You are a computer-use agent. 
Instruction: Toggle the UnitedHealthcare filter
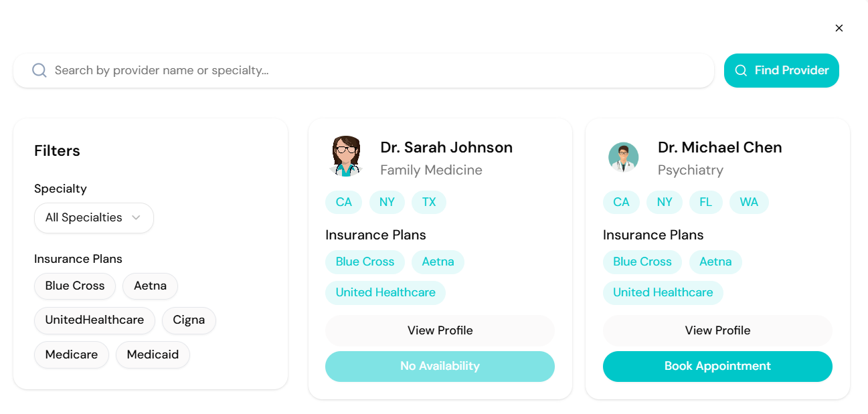click(x=94, y=320)
